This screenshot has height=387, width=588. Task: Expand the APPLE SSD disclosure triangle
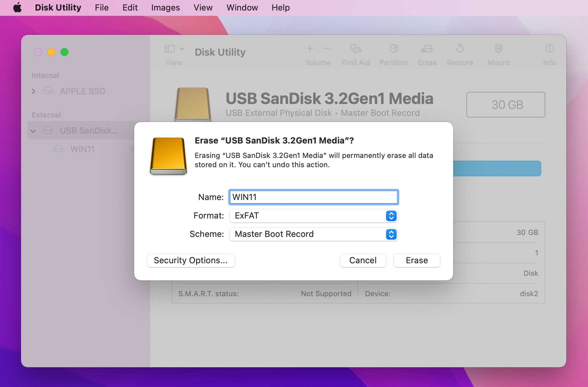pos(33,91)
